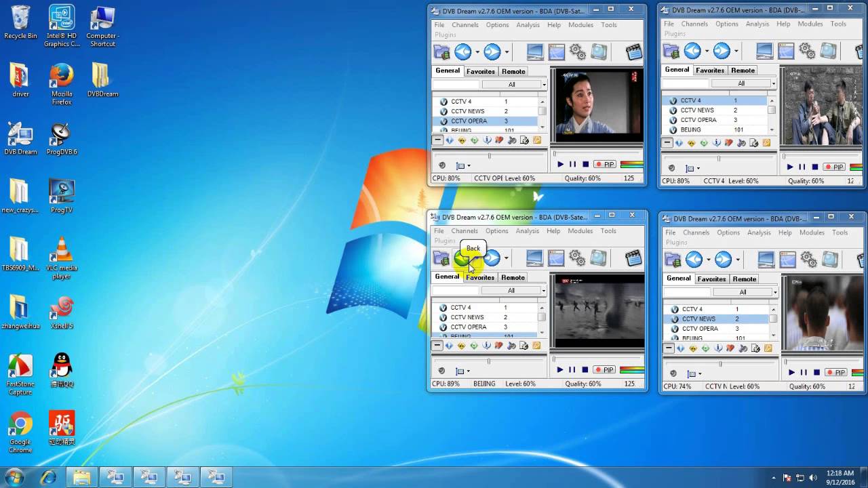The height and width of the screenshot is (488, 868).
Task: Click green diamond icon under CCTV NEWS channel list
Action: coord(705,348)
